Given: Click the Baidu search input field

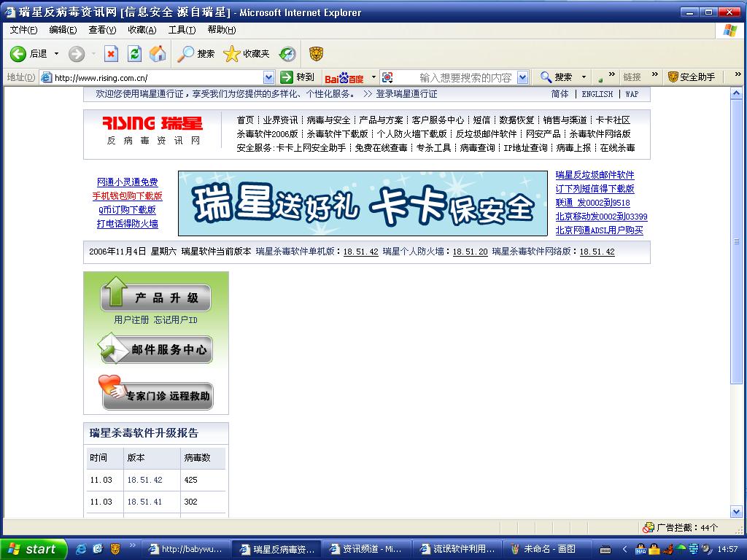Looking at the screenshot, I should (455, 77).
